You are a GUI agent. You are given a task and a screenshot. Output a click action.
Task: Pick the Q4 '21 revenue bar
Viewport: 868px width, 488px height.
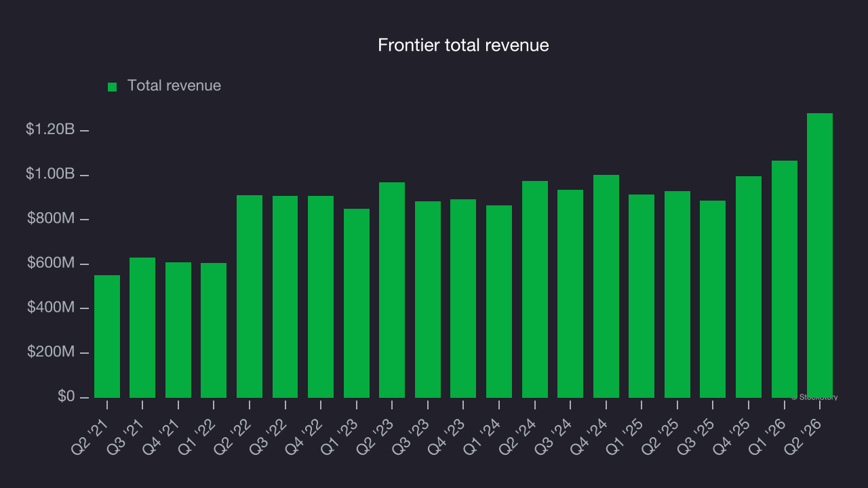point(178,330)
